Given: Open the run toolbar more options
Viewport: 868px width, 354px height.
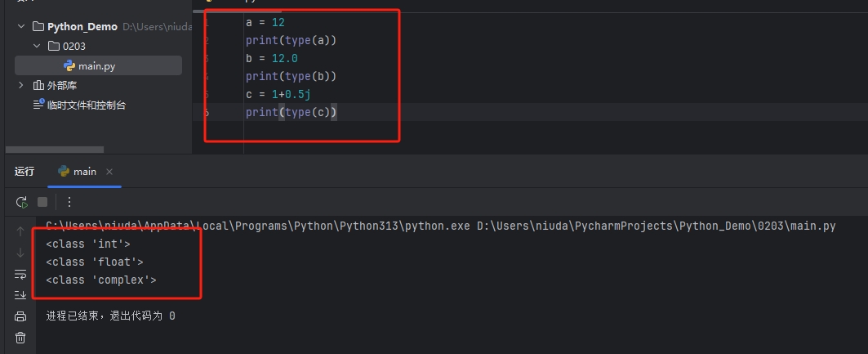Looking at the screenshot, I should pos(69,202).
